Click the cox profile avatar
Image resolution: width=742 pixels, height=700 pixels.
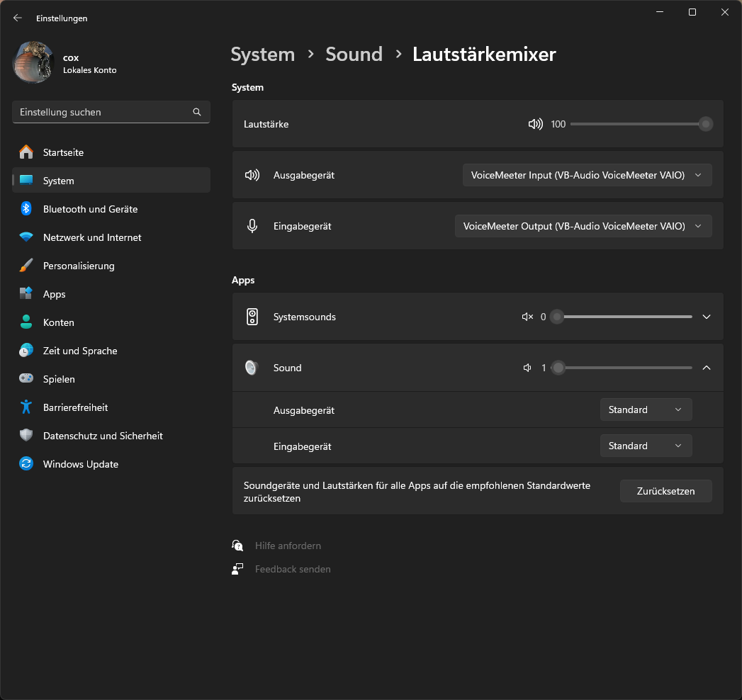[33, 62]
